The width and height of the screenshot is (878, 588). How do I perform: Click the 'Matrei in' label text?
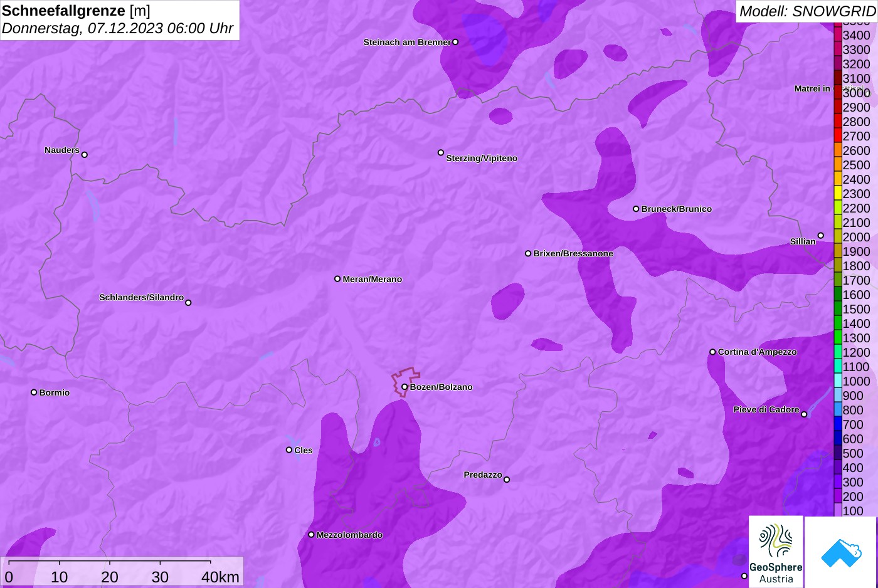(x=812, y=88)
